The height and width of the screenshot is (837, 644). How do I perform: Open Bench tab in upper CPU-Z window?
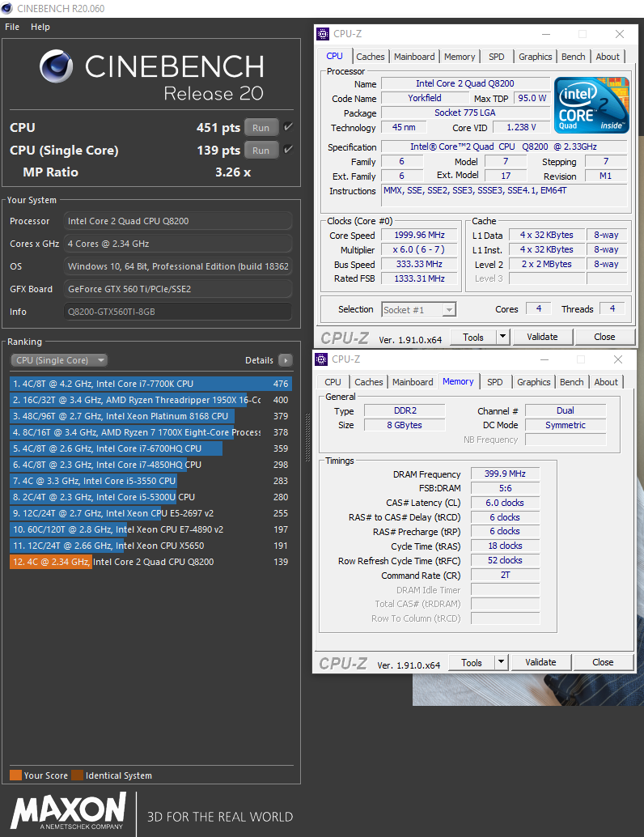click(x=573, y=57)
